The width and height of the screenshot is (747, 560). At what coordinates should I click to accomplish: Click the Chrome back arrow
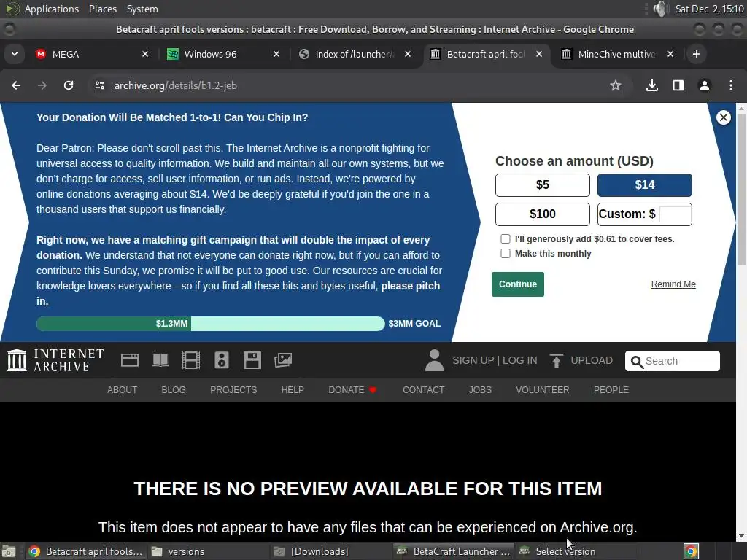click(x=16, y=85)
